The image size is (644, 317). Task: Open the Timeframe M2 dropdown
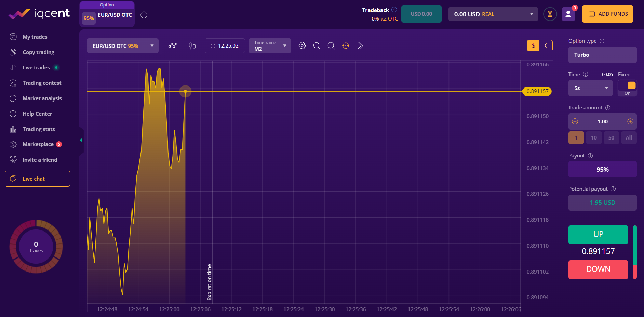pyautogui.click(x=270, y=46)
